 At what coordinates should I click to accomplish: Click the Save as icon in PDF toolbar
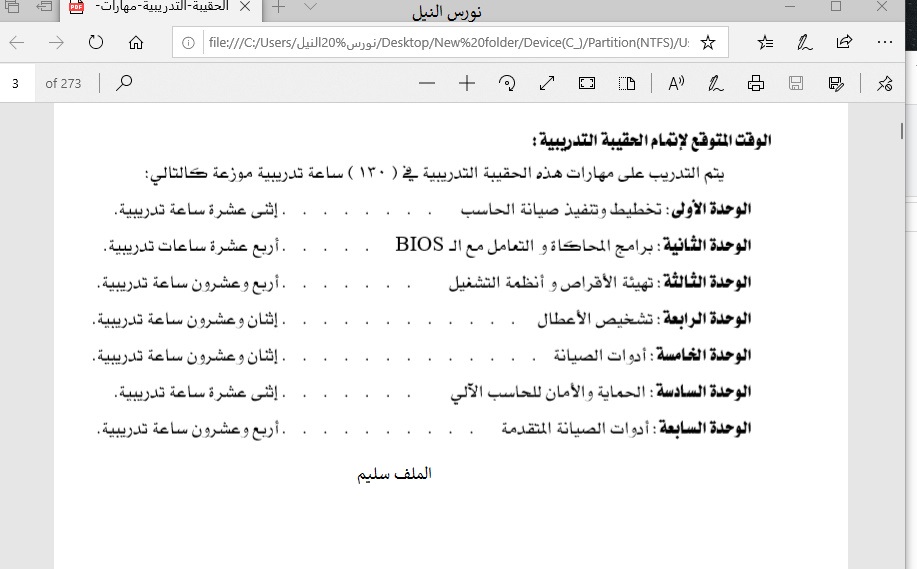pyautogui.click(x=836, y=84)
